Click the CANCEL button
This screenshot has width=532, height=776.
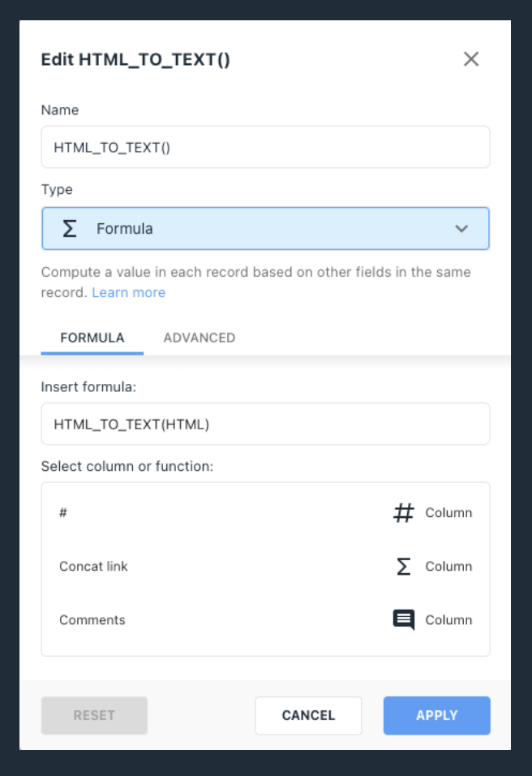tap(308, 715)
